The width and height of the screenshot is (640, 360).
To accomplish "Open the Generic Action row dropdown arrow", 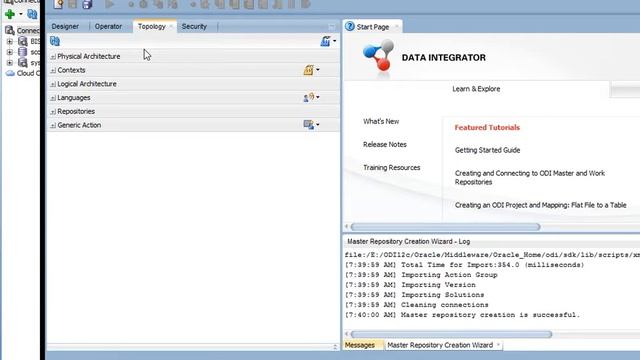I will [318, 124].
